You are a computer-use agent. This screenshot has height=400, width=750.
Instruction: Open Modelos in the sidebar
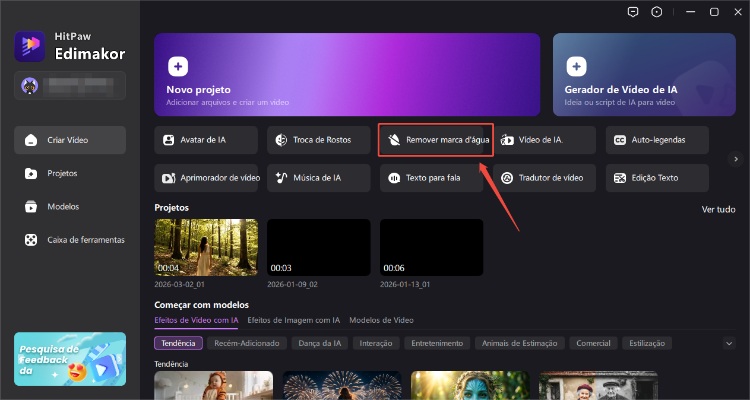point(70,207)
